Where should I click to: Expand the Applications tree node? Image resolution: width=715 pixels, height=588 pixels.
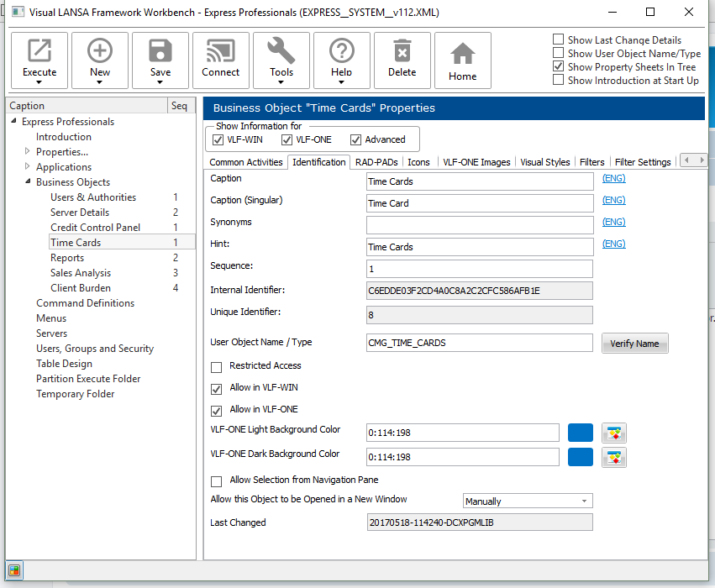[28, 166]
